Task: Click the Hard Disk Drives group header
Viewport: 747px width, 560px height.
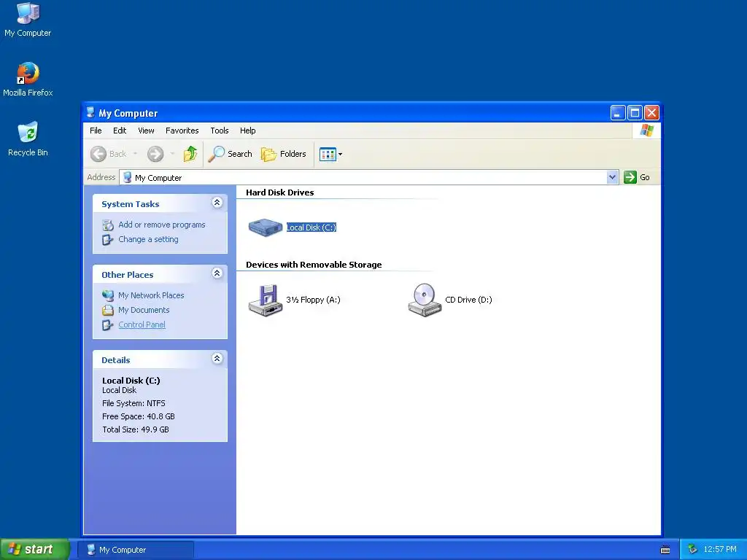Action: click(279, 192)
